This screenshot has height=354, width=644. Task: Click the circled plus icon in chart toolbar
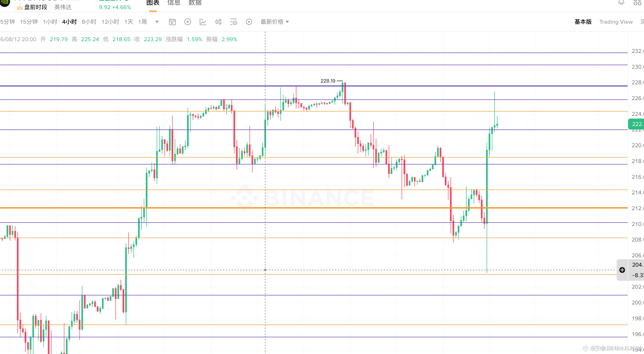tap(187, 22)
